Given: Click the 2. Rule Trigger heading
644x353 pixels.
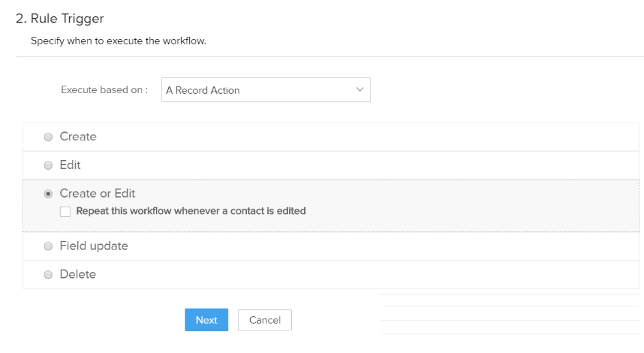Looking at the screenshot, I should 60,18.
